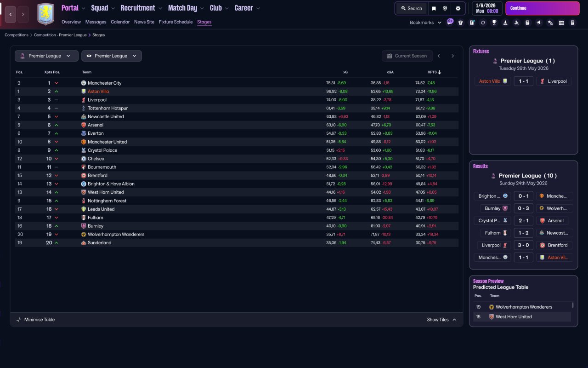
Task: Click Competitions in the breadcrumb
Action: coord(17,35)
